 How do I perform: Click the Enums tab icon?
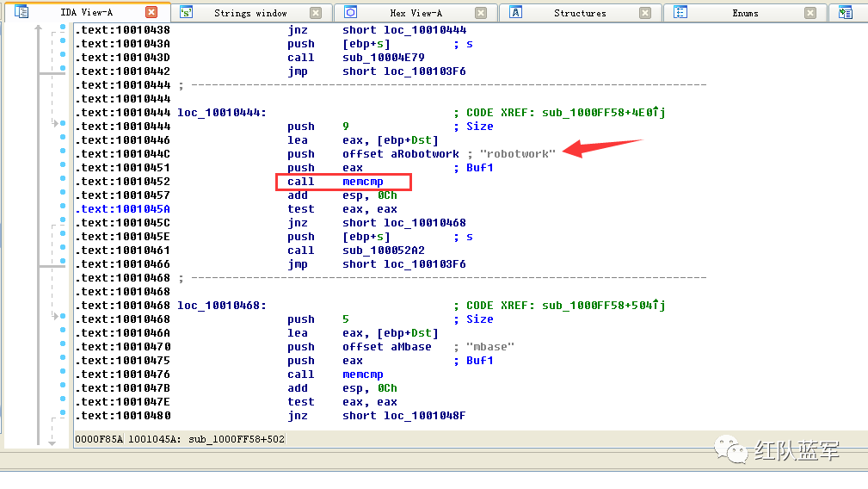click(680, 12)
